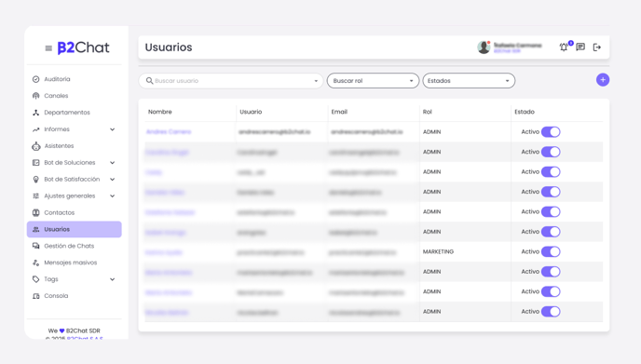The image size is (641, 364).
Task: Click the MARKETING role cell
Action: [438, 251]
